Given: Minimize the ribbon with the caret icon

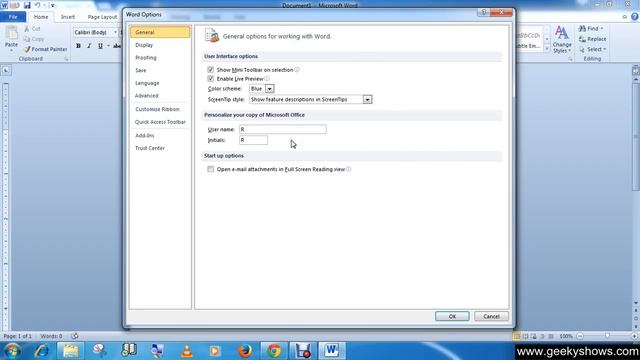Looking at the screenshot, I should (x=624, y=17).
